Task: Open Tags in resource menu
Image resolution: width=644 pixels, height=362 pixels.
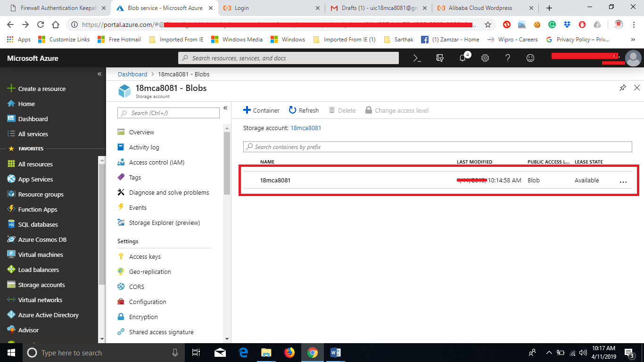Action: [129, 177]
